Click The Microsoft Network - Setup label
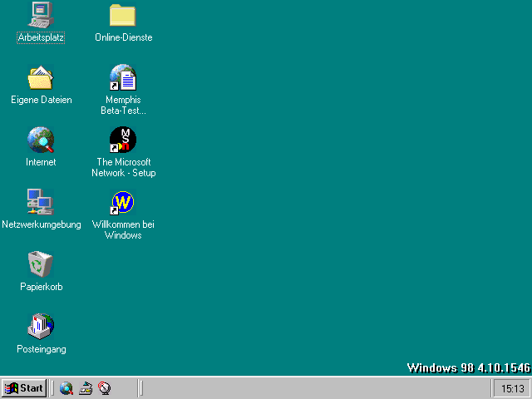Viewport: 532px width, 399px height. tap(124, 168)
